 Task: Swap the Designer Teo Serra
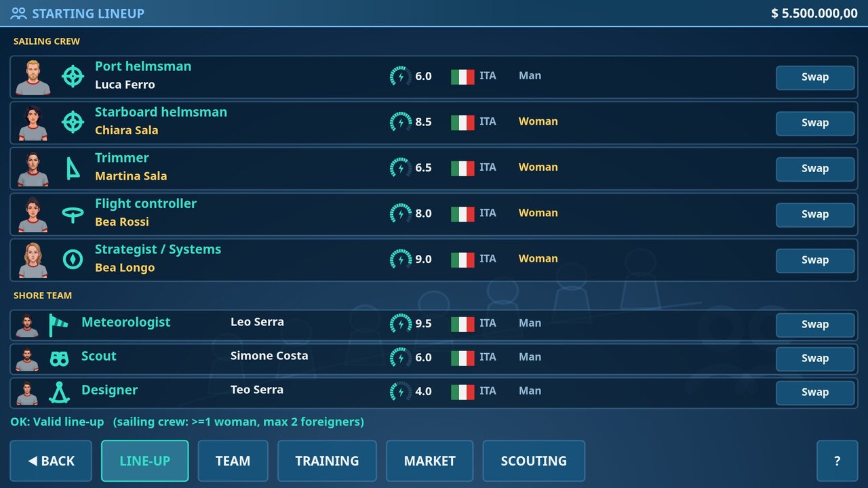click(815, 392)
